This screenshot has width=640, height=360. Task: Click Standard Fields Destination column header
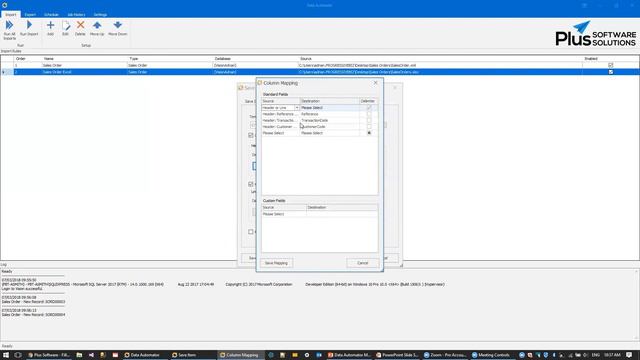coord(329,101)
